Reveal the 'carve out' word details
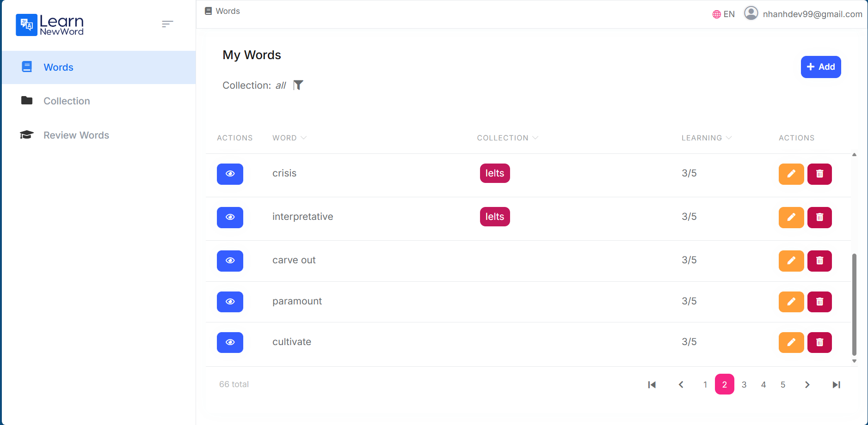The height and width of the screenshot is (425, 868). (230, 261)
